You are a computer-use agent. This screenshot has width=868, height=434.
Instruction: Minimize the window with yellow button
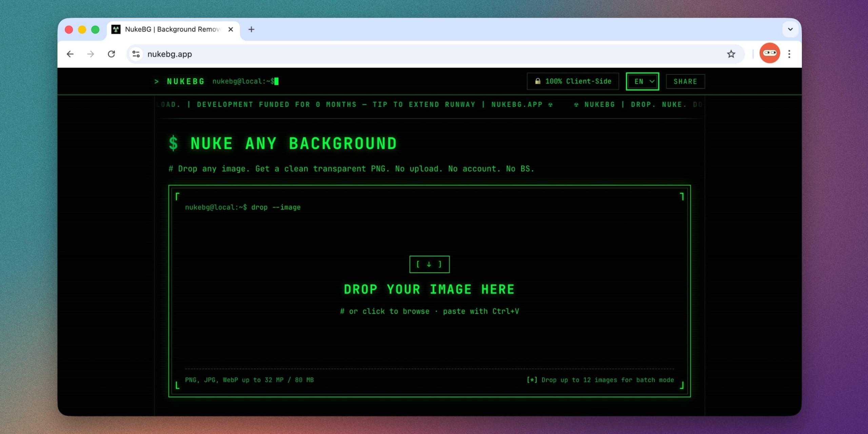point(82,29)
